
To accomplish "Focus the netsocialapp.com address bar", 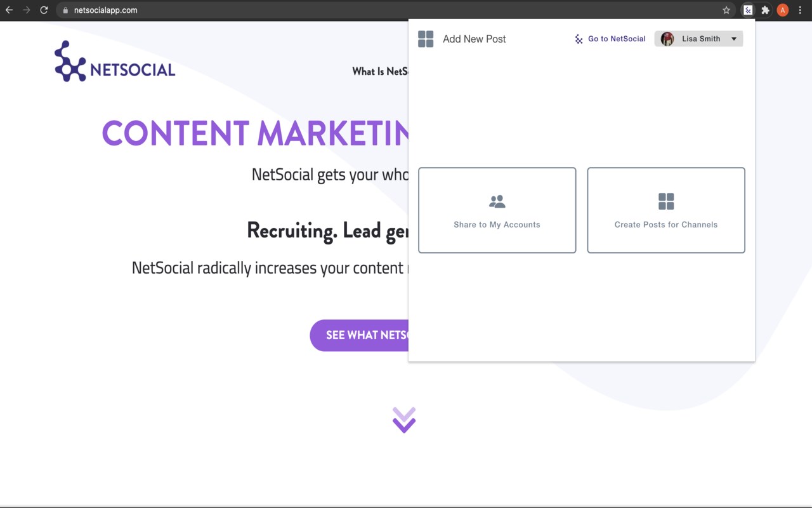I will point(396,10).
